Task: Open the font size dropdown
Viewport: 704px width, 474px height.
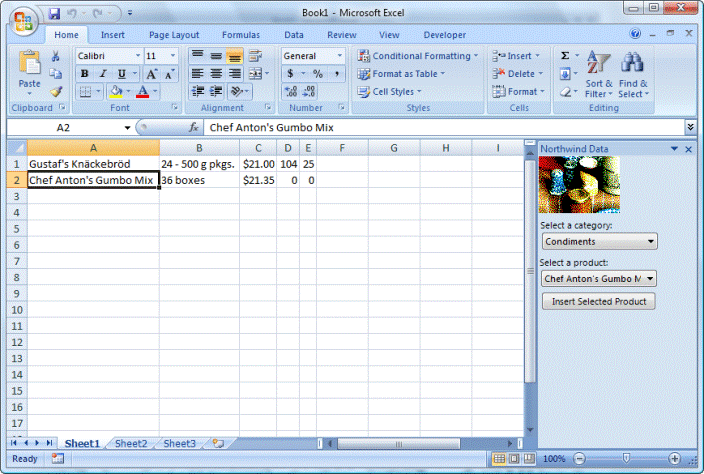Action: [173, 56]
